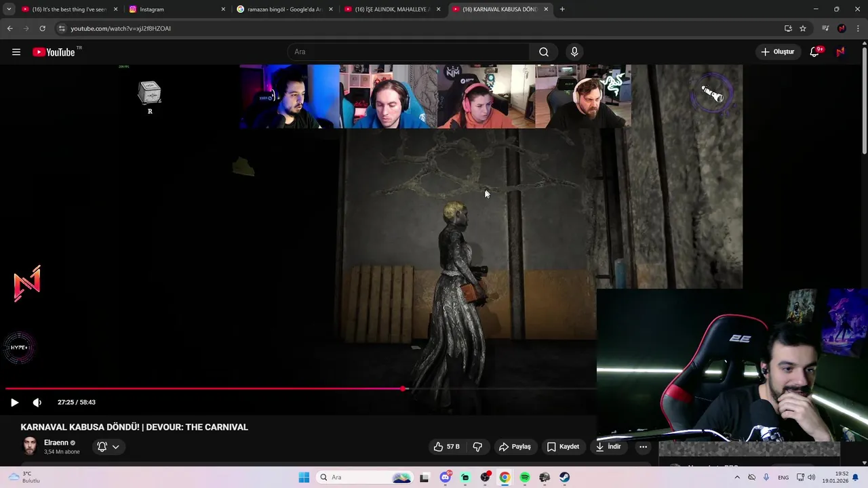This screenshot has width=868, height=488.
Task: Go back in the browser
Action: (x=9, y=28)
